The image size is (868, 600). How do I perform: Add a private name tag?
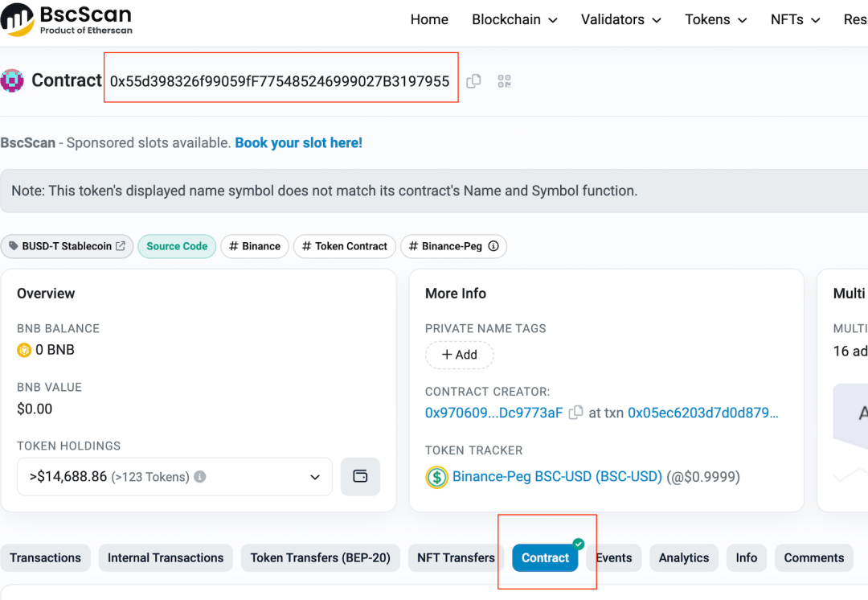pos(459,355)
